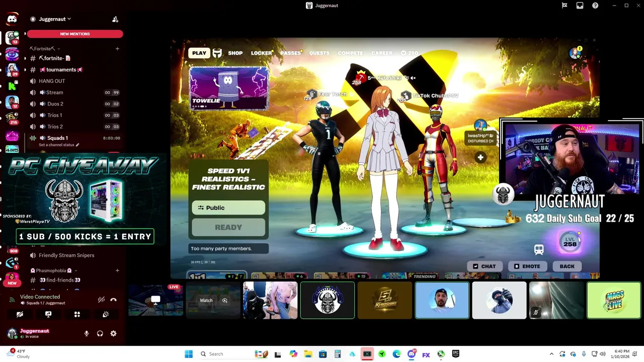Open the Towelie shop banner card

coord(228,88)
